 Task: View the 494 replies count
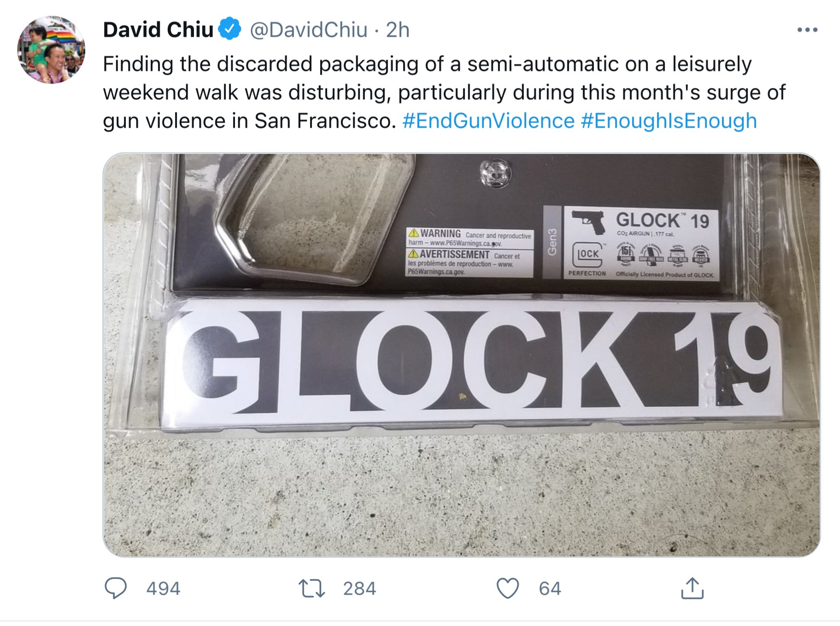tap(163, 589)
